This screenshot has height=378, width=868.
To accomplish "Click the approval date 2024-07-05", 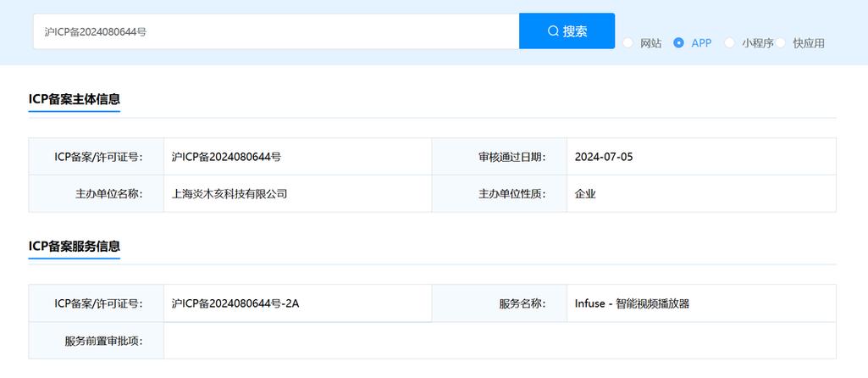I will [603, 157].
